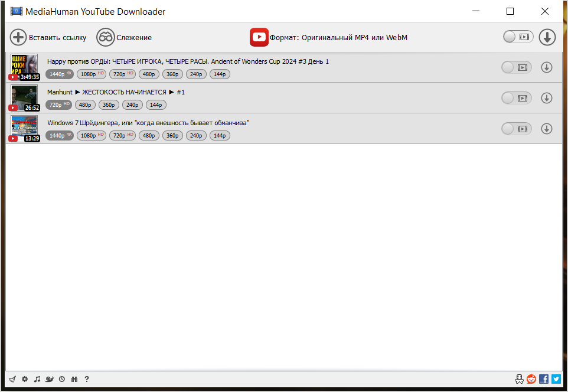Close the MediaHuman YouTube Downloader window
Image resolution: width=568 pixels, height=392 pixels.
[x=545, y=11]
